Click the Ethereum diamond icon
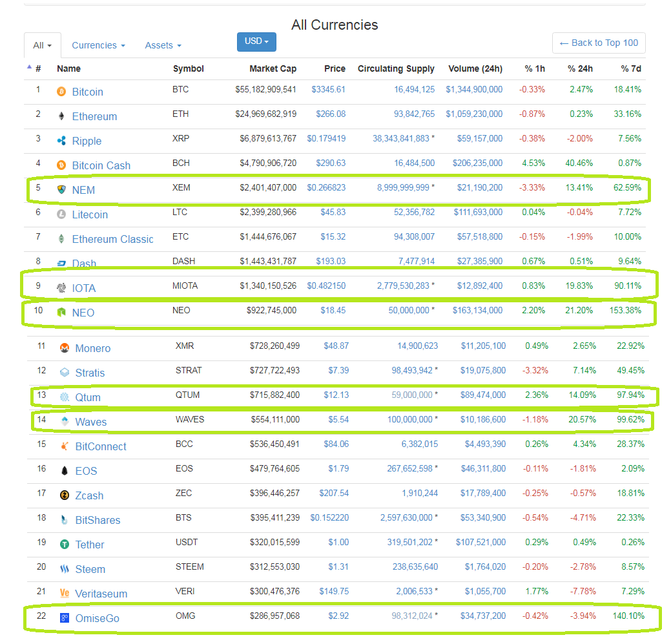 (61, 116)
